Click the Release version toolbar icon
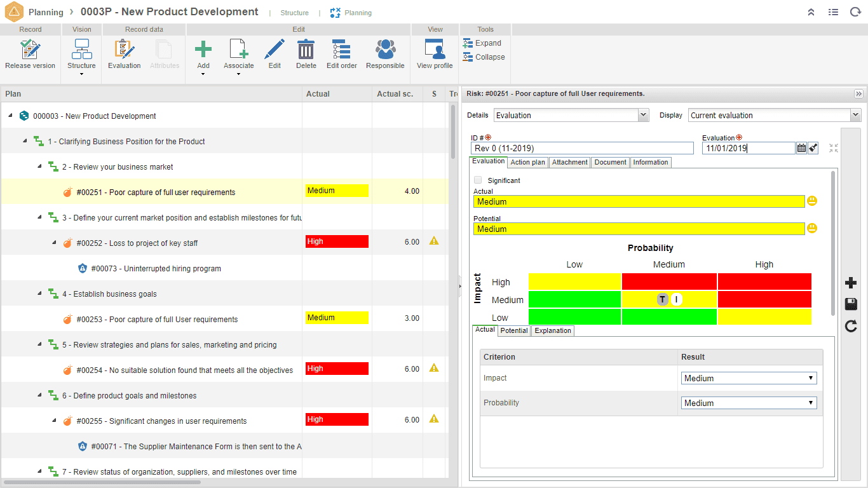868x488 pixels. point(30,50)
